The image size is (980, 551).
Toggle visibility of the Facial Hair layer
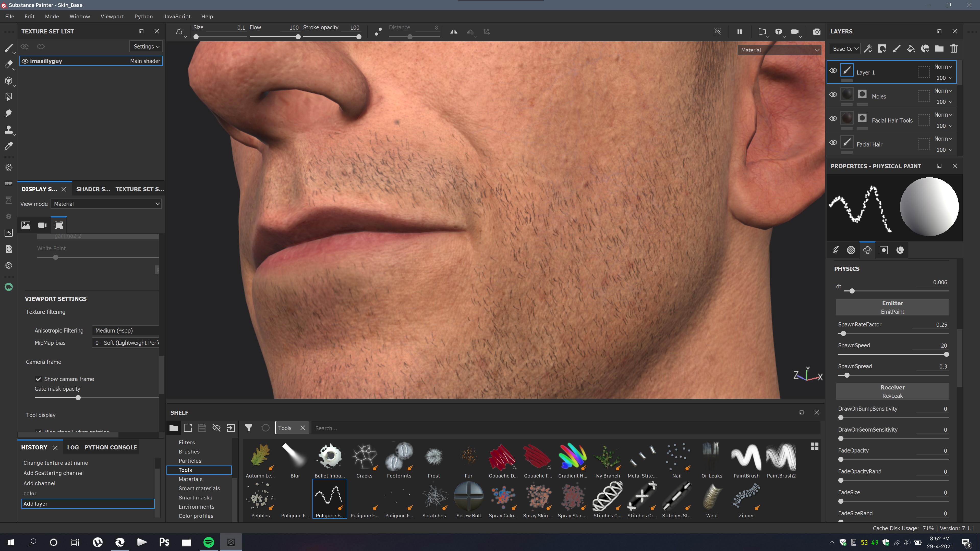[833, 143]
